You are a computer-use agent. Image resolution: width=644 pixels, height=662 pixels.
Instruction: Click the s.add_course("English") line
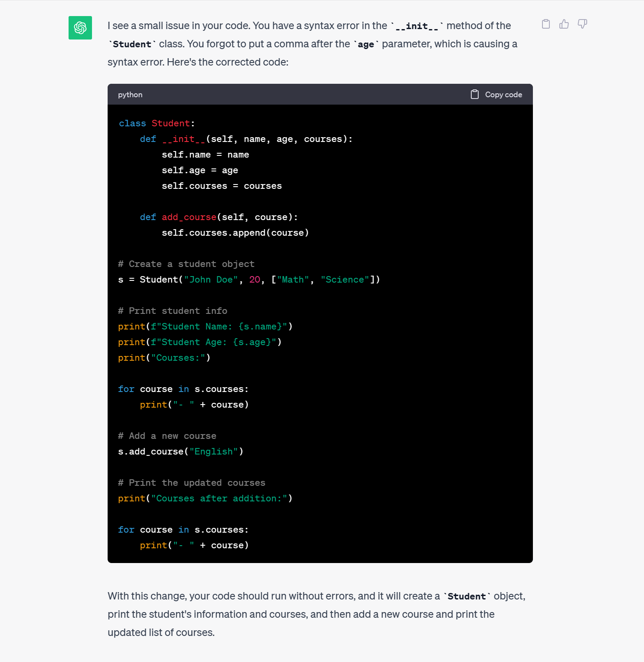(x=181, y=451)
